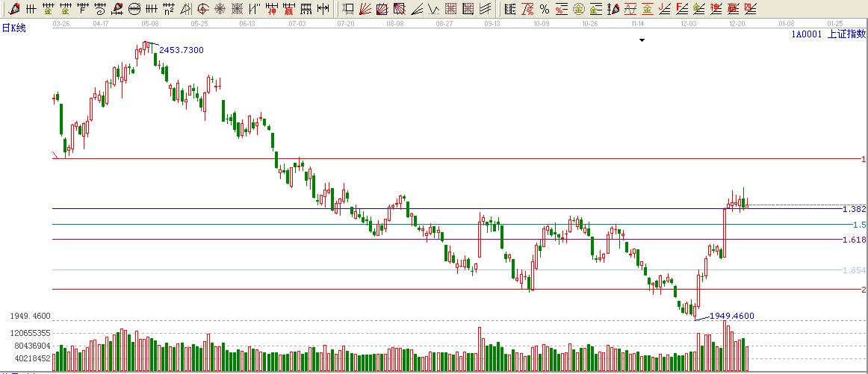Viewport: 868px width, 374px height.
Task: Click the 'F' time-line ruler tool icon
Action: click(83, 9)
